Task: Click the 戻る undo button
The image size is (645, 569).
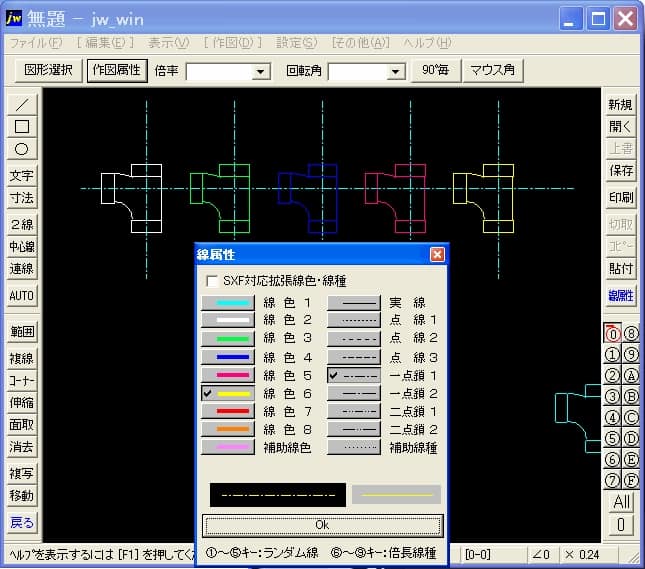Action: click(22, 523)
